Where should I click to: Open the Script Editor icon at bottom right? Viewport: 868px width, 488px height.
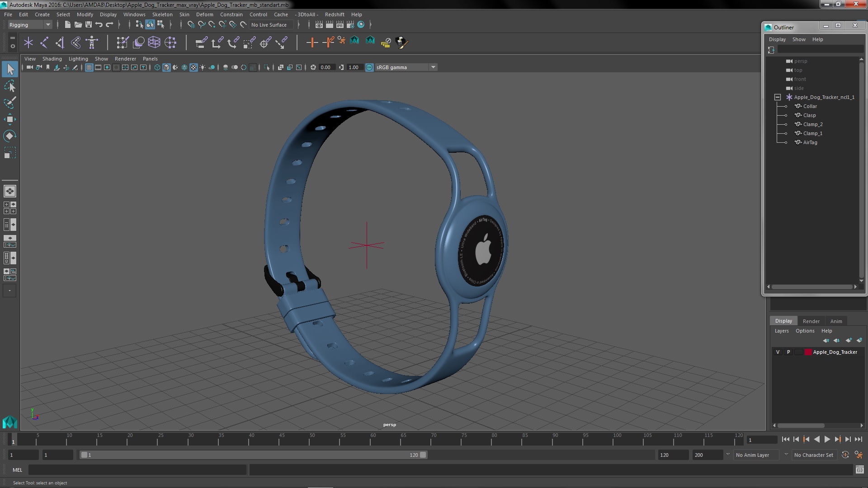tap(859, 470)
